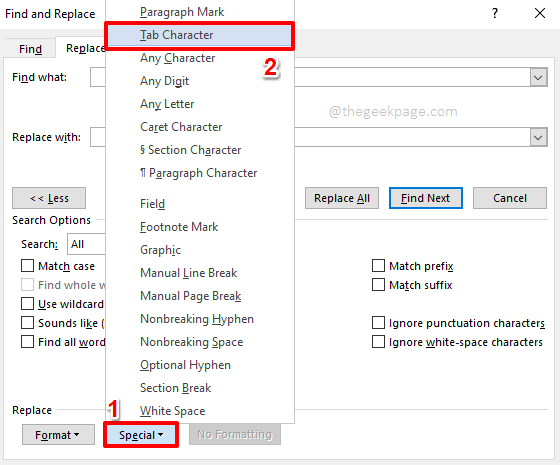Close the Find and Replace dialog

(x=540, y=14)
